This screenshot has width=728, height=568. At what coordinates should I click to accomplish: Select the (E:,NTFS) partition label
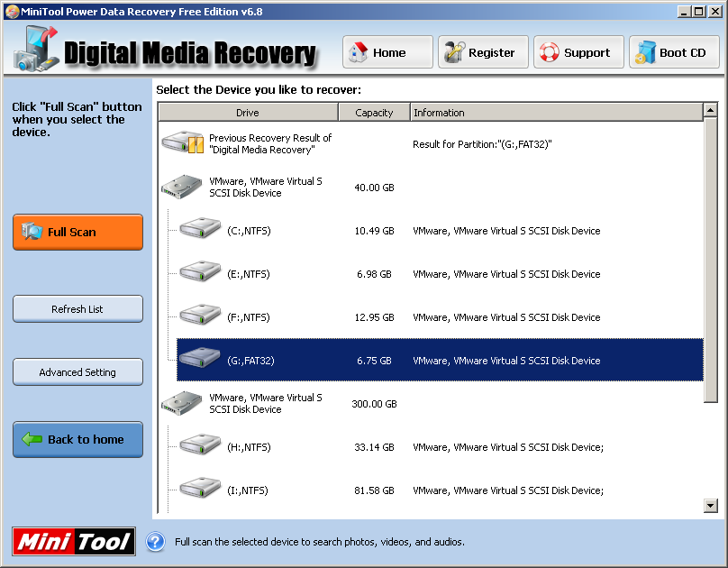click(249, 274)
